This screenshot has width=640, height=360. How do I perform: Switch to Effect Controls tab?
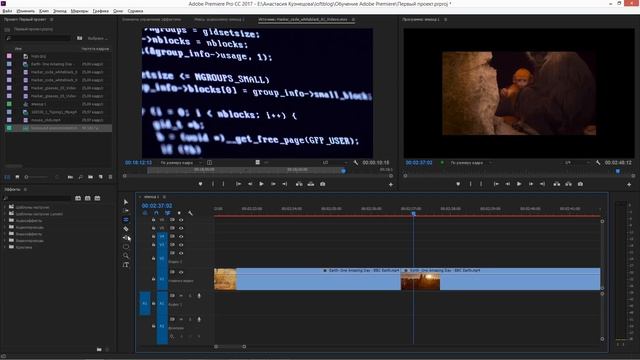[x=151, y=19]
